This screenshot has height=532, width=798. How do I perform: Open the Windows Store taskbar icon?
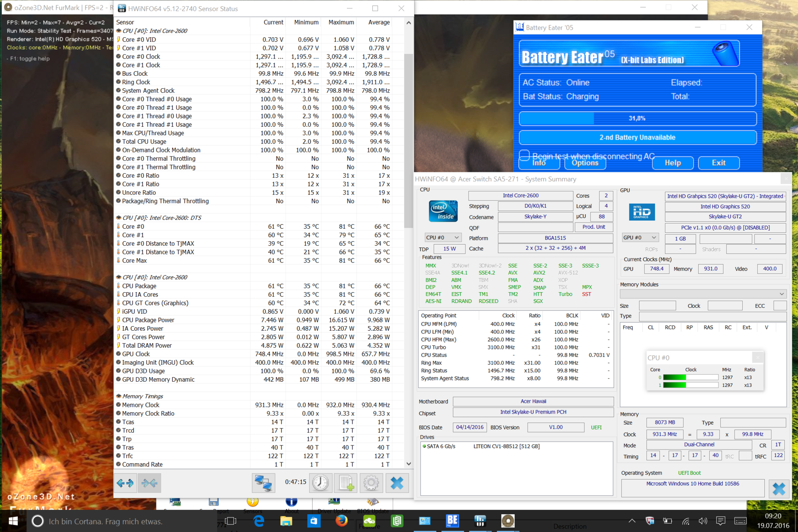click(314, 521)
